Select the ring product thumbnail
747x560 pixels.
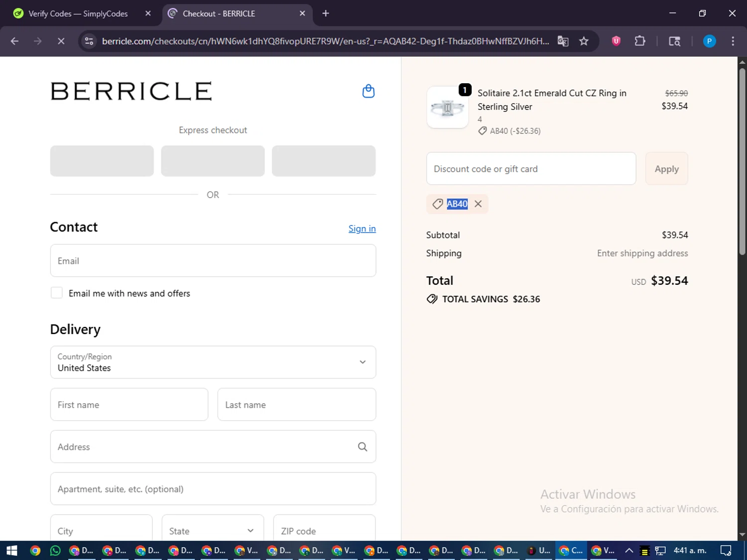(447, 108)
